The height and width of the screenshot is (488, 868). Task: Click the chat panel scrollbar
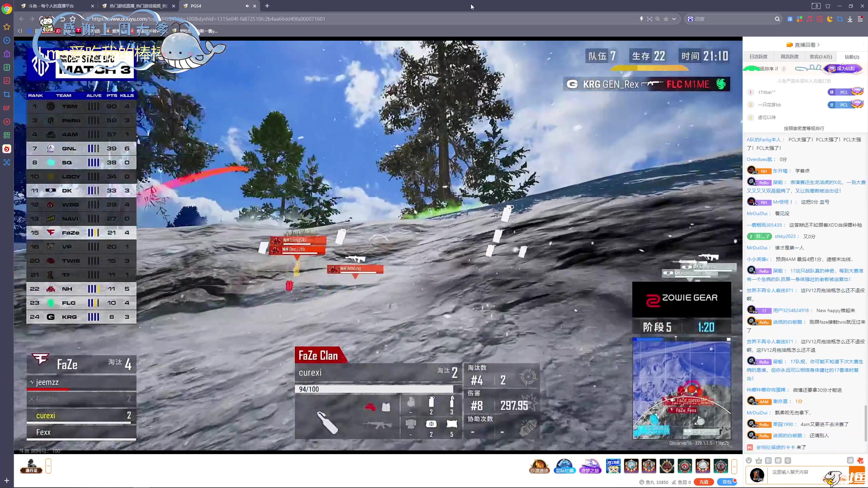865,424
